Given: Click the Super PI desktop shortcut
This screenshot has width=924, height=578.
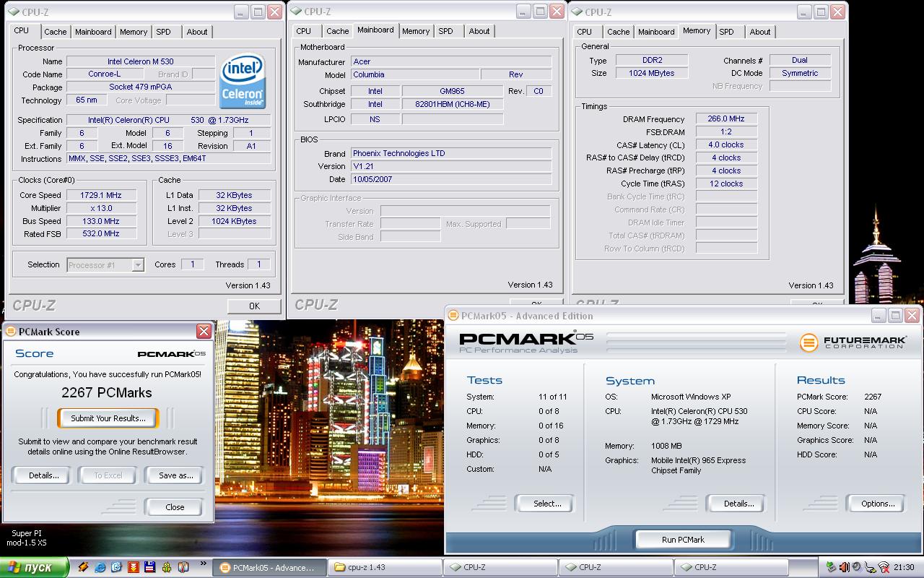Looking at the screenshot, I should pyautogui.click(x=27, y=538).
